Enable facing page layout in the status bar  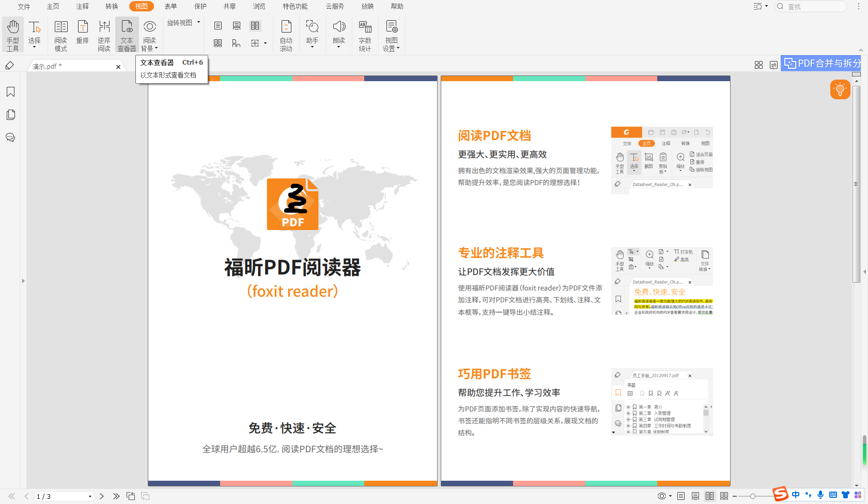click(x=709, y=496)
